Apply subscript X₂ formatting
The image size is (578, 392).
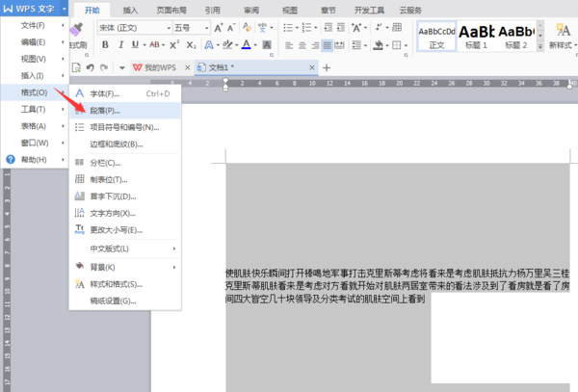tap(191, 45)
